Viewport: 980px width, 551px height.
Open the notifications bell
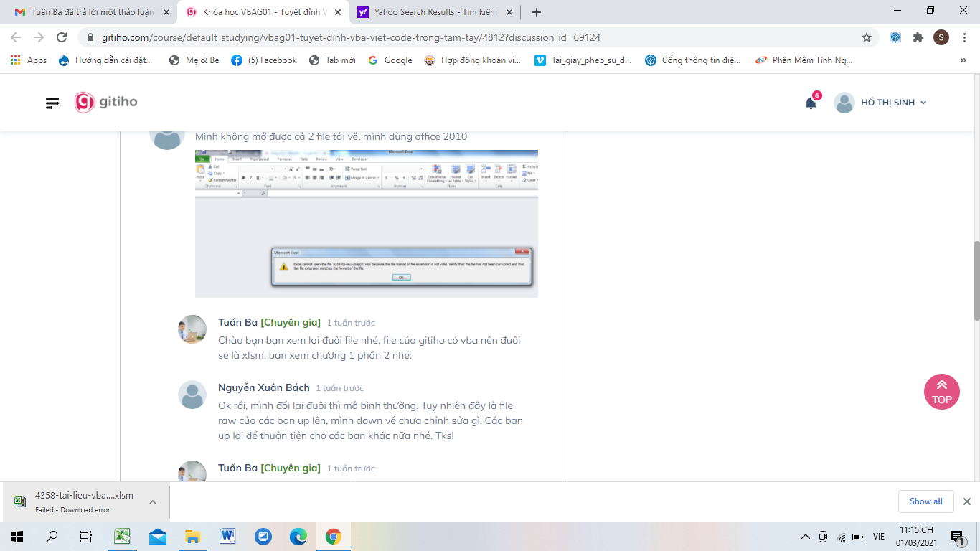tap(811, 103)
